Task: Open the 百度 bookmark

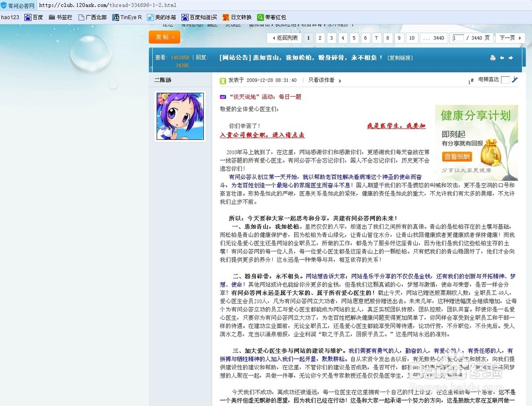Action: tap(34, 18)
